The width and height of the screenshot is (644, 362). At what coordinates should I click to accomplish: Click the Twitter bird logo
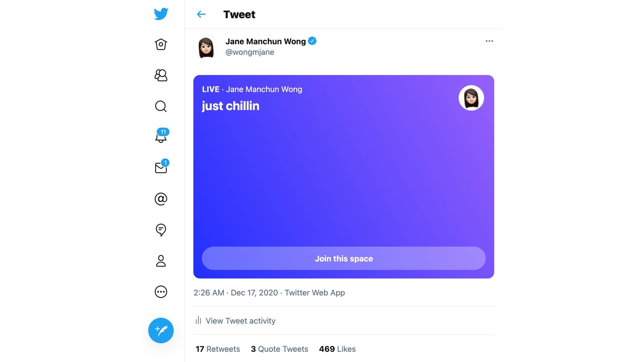tap(160, 14)
